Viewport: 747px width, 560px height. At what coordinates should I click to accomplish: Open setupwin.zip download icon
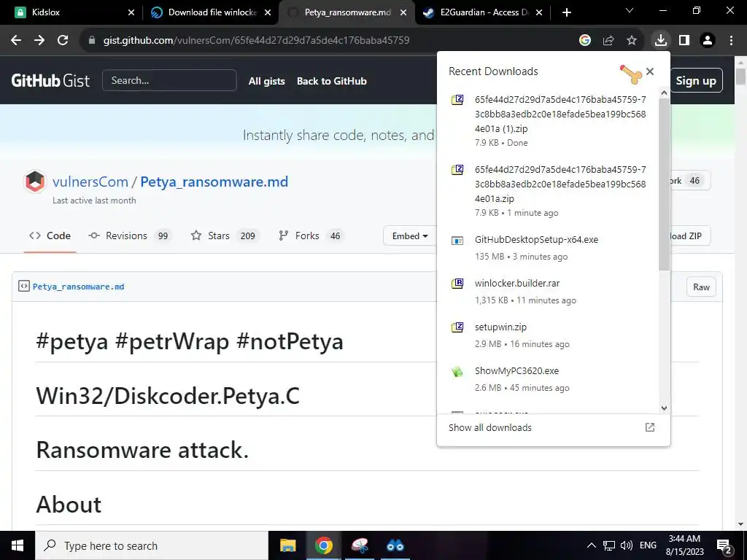point(457,327)
